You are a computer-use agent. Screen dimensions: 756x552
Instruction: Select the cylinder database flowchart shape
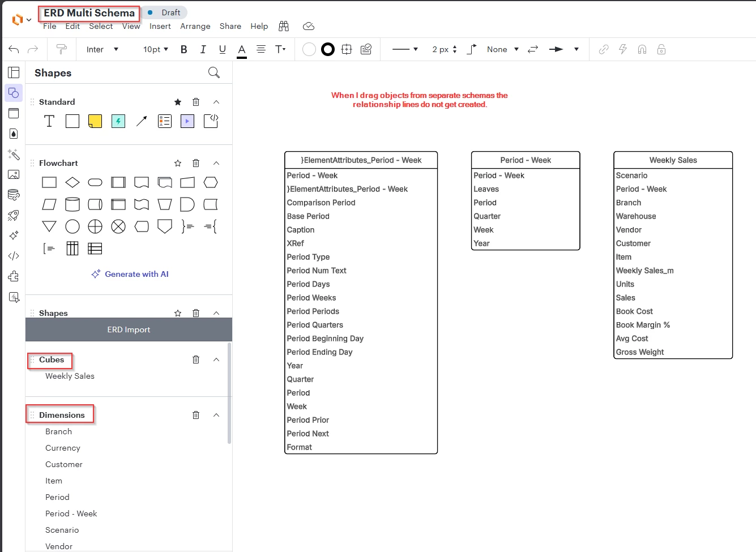[x=72, y=204]
